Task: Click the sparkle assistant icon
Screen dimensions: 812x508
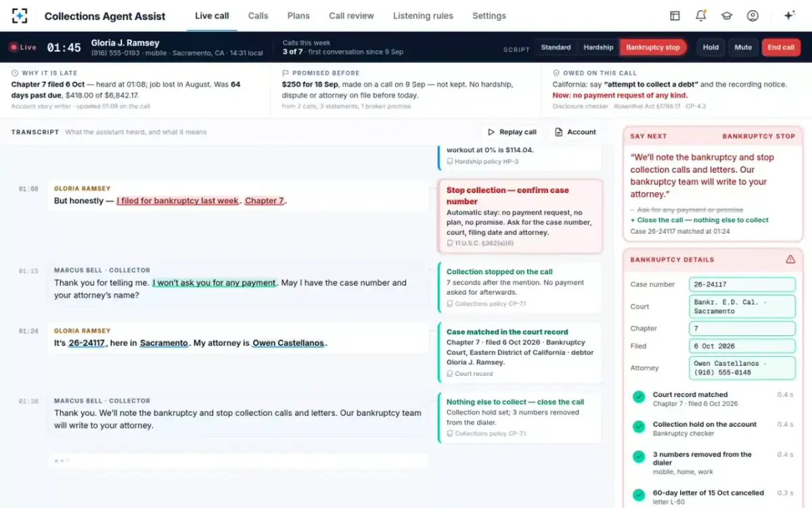Action: [789, 16]
